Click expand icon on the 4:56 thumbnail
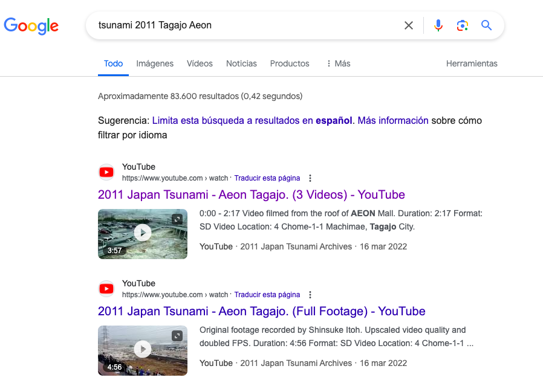543x392 pixels. tap(177, 336)
